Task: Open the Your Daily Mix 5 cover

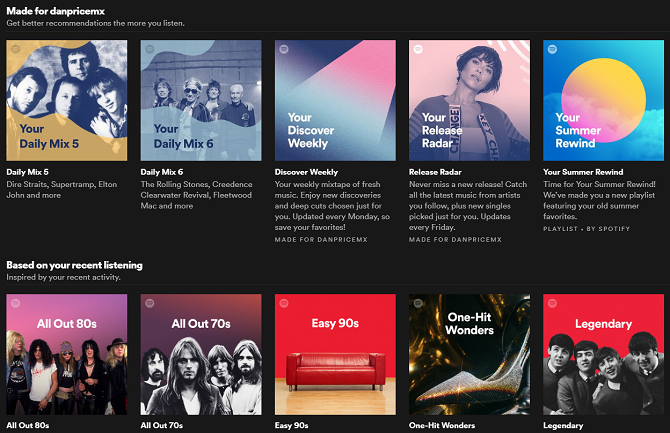Action: coord(67,100)
